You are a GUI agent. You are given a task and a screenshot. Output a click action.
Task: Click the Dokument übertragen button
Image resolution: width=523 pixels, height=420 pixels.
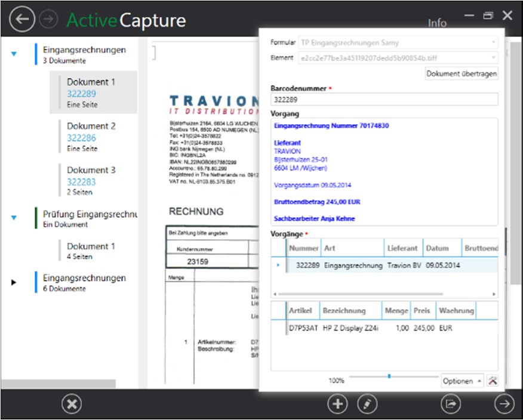[462, 73]
